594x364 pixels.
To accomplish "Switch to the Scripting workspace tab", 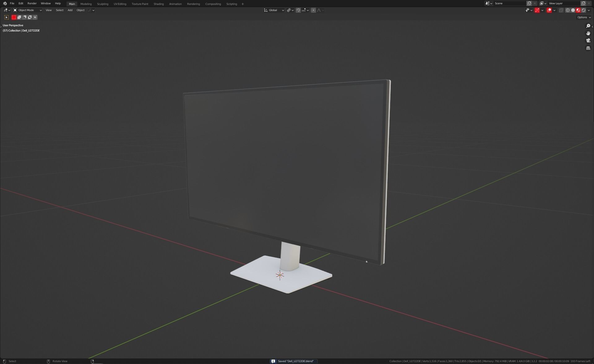I will pyautogui.click(x=232, y=4).
